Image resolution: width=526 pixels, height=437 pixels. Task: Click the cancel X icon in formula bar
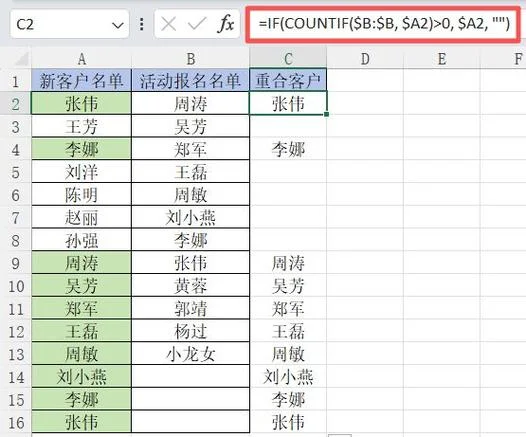[168, 24]
